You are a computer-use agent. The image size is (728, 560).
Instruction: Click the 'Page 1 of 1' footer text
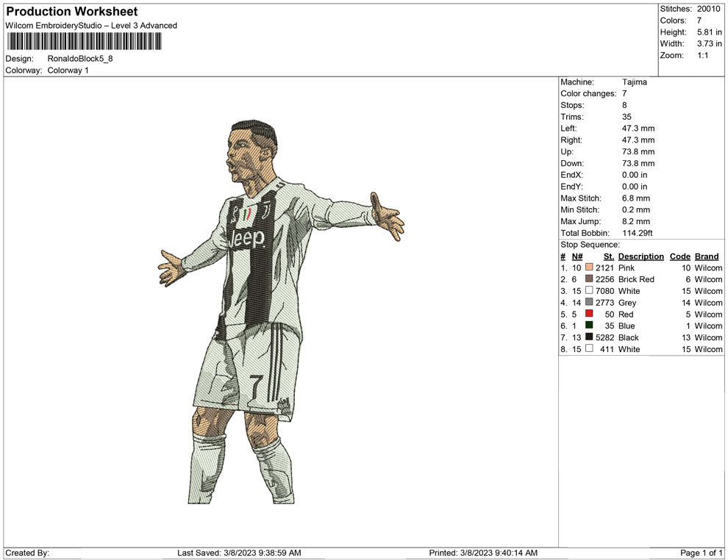click(701, 553)
